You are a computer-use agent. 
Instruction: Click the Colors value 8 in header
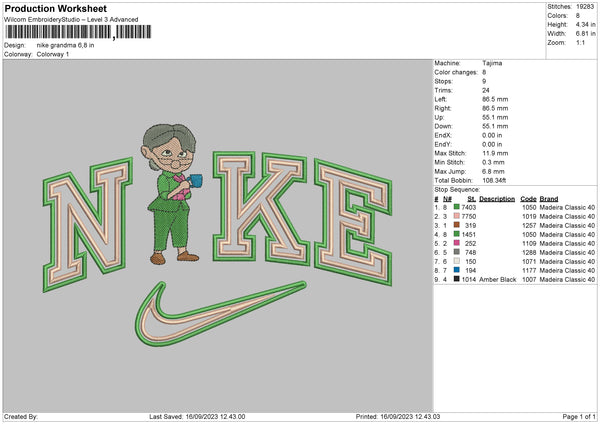578,16
